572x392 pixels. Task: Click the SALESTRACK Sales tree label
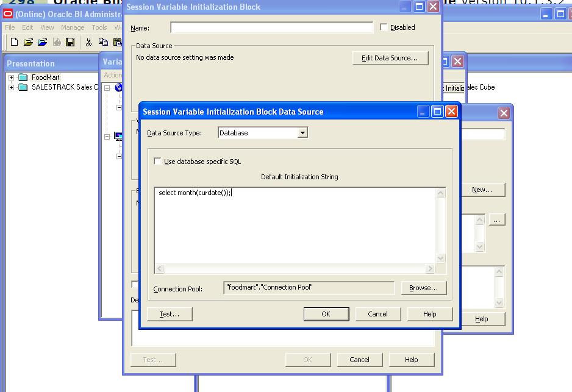(x=65, y=87)
